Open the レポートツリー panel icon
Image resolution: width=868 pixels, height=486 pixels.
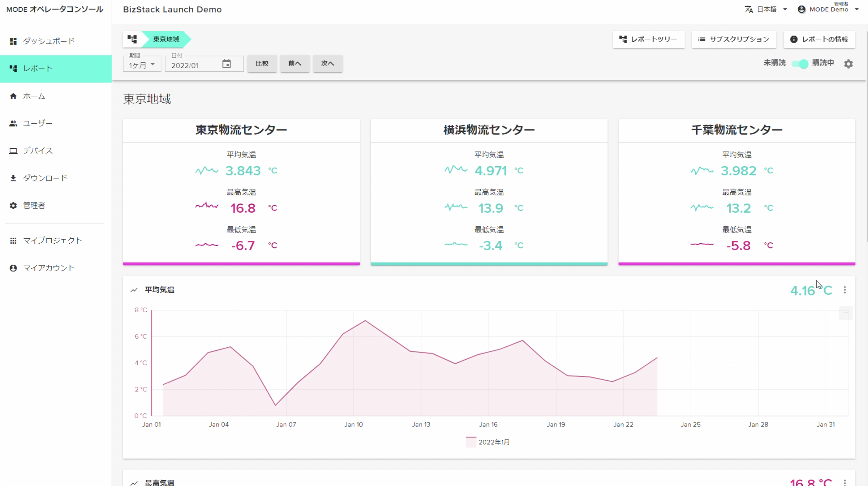coord(623,39)
